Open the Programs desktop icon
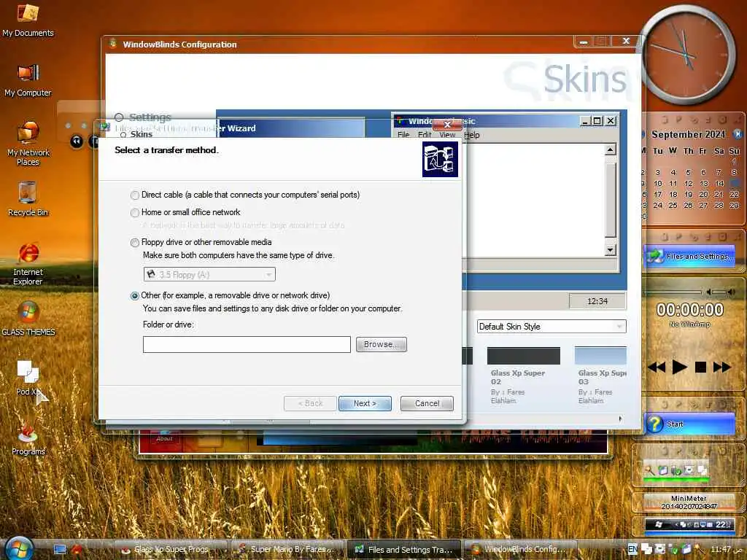The image size is (747, 560). tap(28, 438)
